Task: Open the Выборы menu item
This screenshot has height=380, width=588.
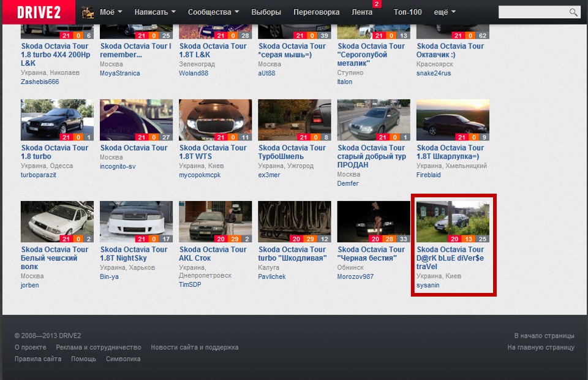Action: [266, 12]
